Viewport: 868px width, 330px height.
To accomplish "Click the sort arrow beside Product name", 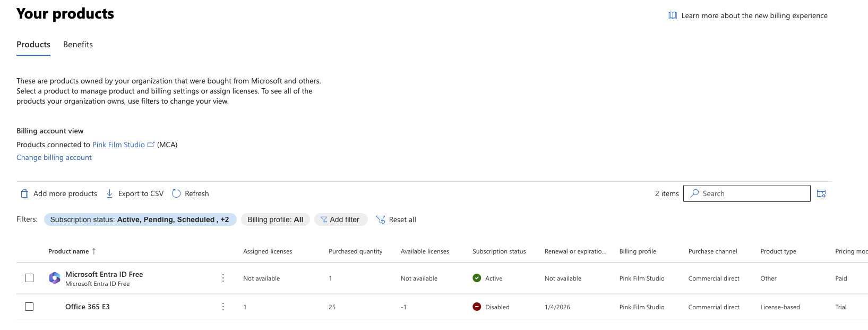I will tap(94, 251).
